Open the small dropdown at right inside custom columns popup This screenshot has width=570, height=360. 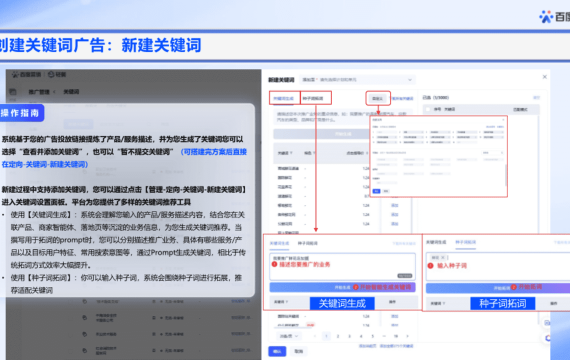point(493,153)
